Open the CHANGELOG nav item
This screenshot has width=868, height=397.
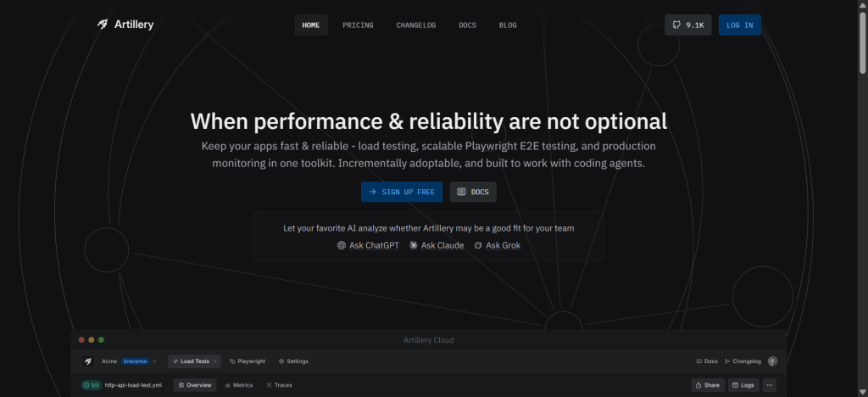[x=415, y=25]
